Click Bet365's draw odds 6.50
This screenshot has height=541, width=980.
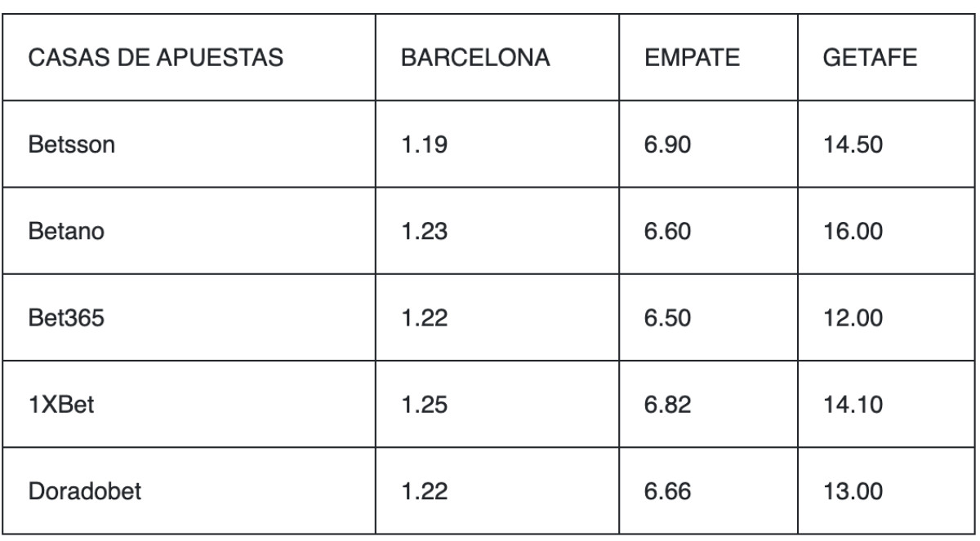668,319
